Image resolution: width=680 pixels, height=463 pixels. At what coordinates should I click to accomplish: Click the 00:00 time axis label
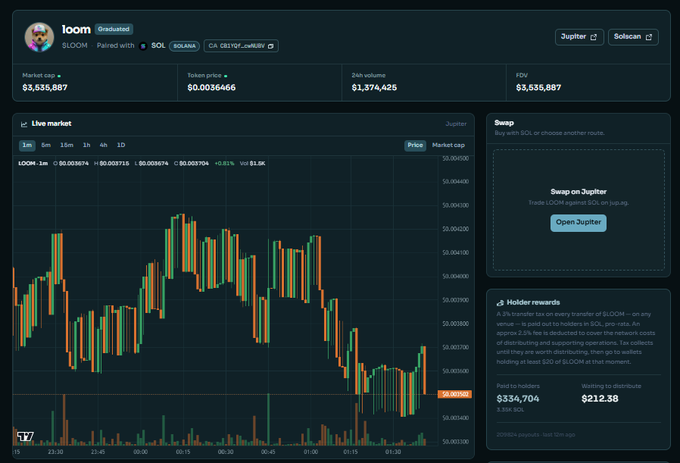141,452
